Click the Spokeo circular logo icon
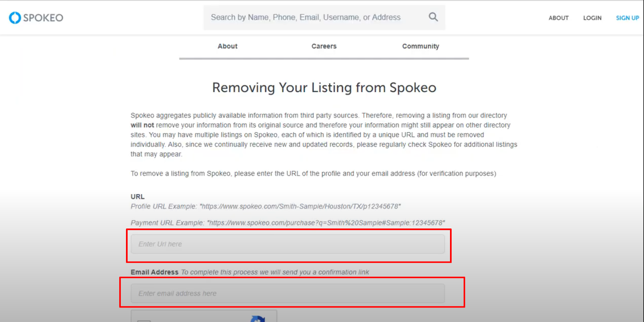The height and width of the screenshot is (322, 644). tap(15, 18)
